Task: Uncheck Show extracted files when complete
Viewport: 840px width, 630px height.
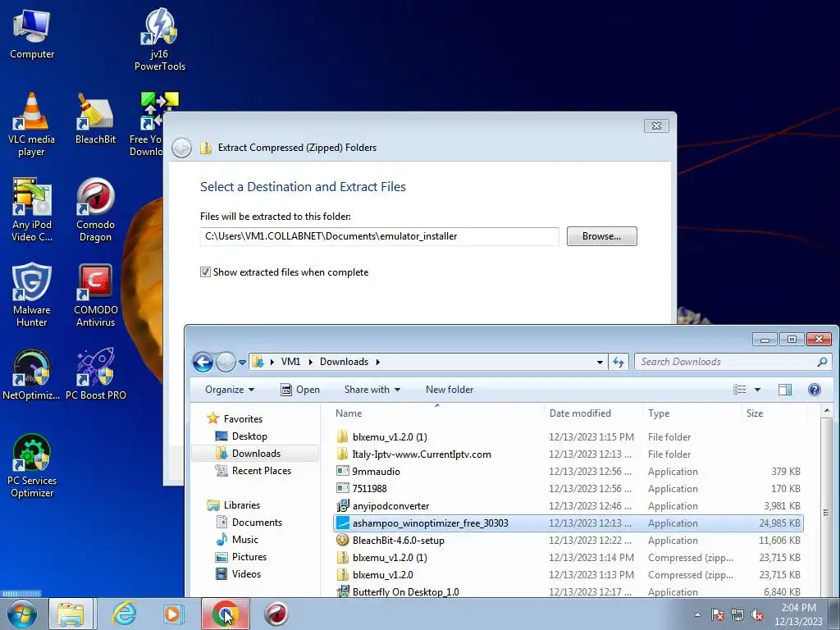Action: (205, 272)
